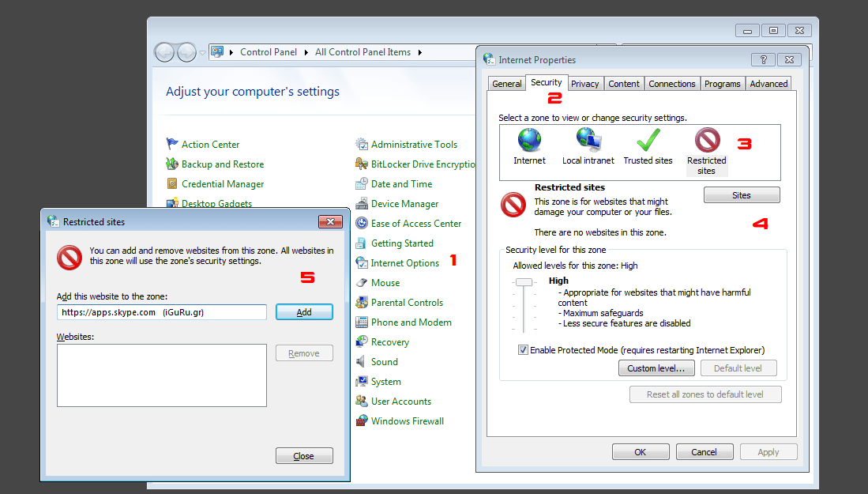The width and height of the screenshot is (868, 494).
Task: Click the Backup and Restore icon
Action: pyautogui.click(x=172, y=164)
